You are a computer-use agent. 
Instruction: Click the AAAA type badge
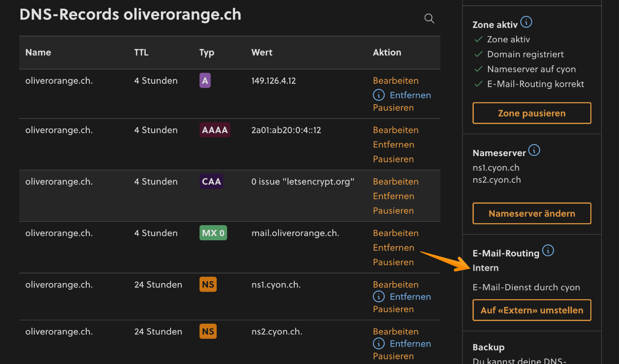point(215,130)
